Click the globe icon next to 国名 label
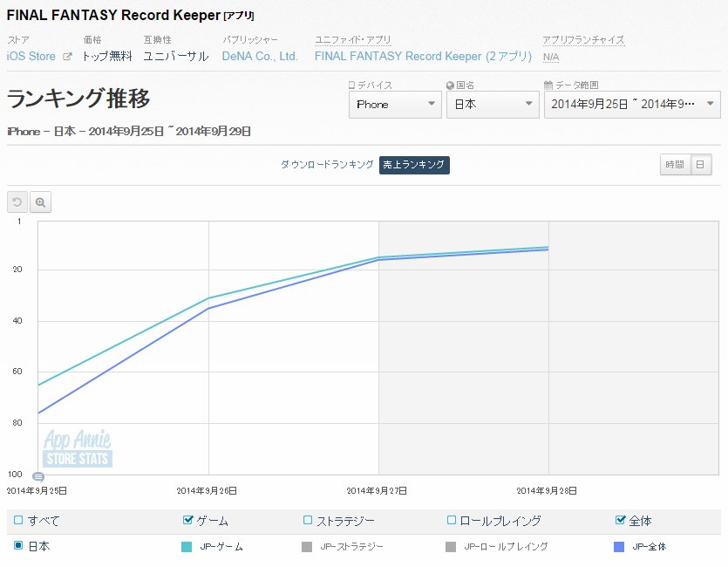The height and width of the screenshot is (567, 728). point(450,85)
